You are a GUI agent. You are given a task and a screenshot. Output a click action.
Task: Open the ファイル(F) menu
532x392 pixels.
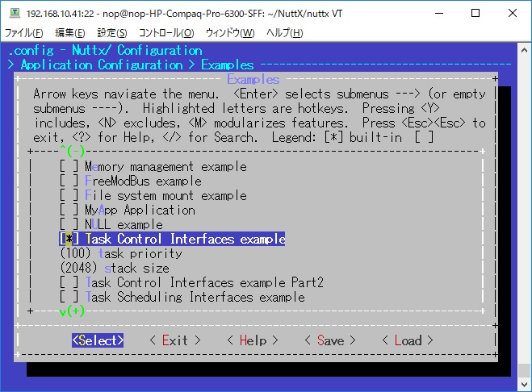23,33
